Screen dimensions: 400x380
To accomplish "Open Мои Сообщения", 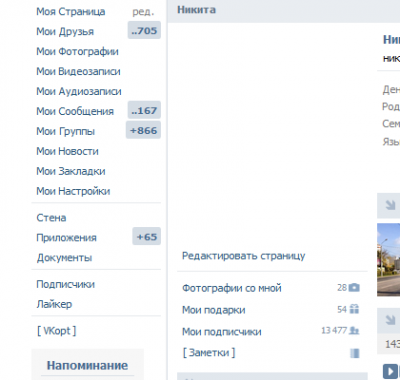I will coord(75,111).
